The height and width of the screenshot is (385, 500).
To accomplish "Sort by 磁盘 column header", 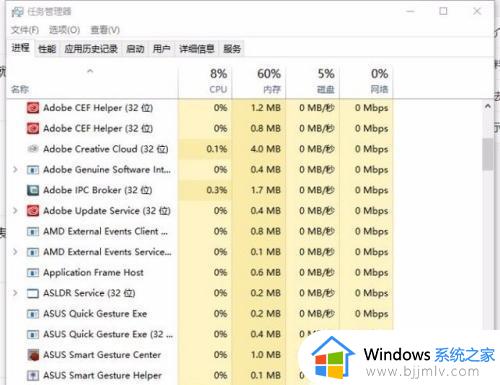I will point(313,82).
